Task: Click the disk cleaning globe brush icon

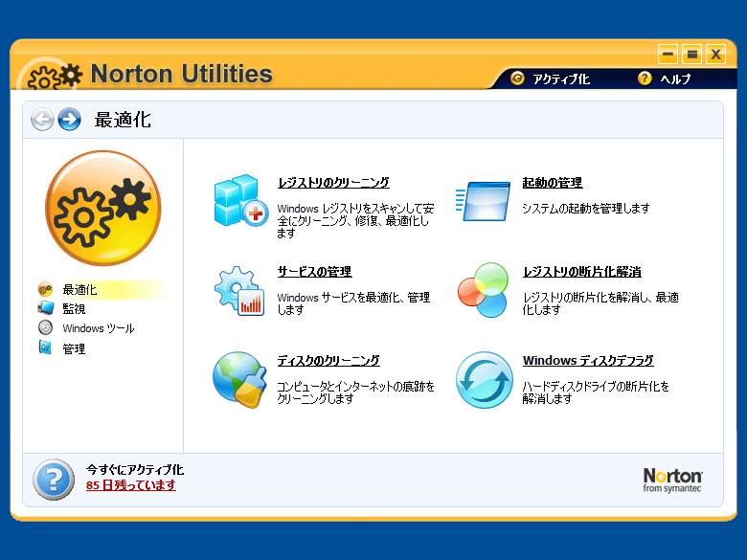Action: [239, 379]
